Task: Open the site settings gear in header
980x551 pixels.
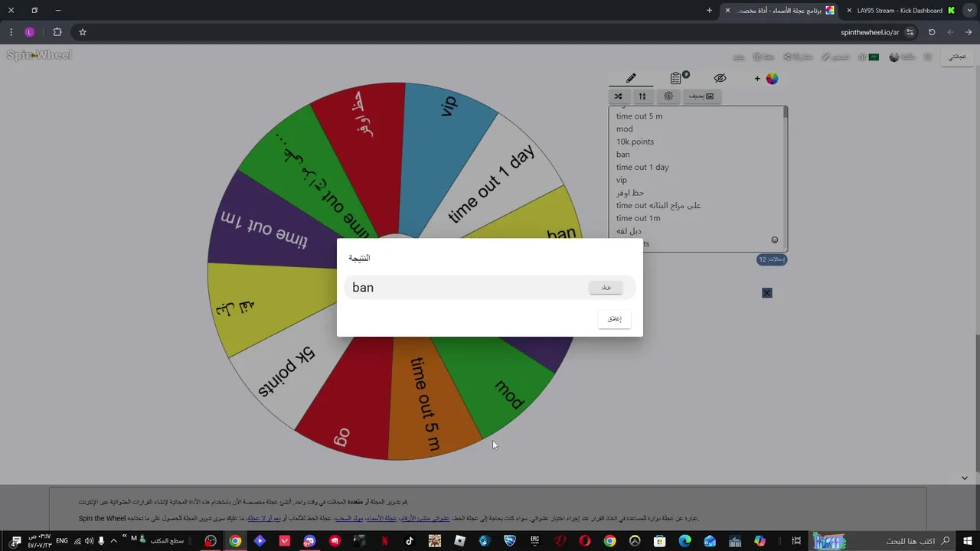Action: tap(928, 57)
